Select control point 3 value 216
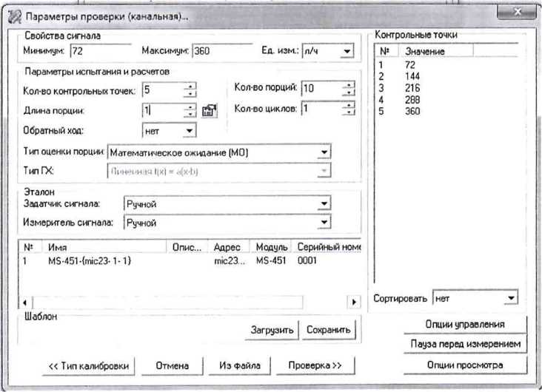Image resolution: width=542 pixels, height=392 pixels. pos(412,88)
